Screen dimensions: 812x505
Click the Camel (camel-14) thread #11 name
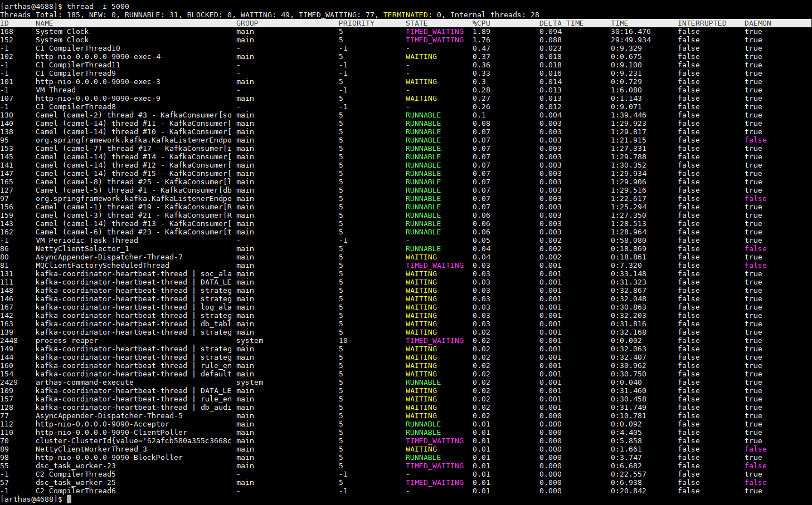pyautogui.click(x=134, y=124)
